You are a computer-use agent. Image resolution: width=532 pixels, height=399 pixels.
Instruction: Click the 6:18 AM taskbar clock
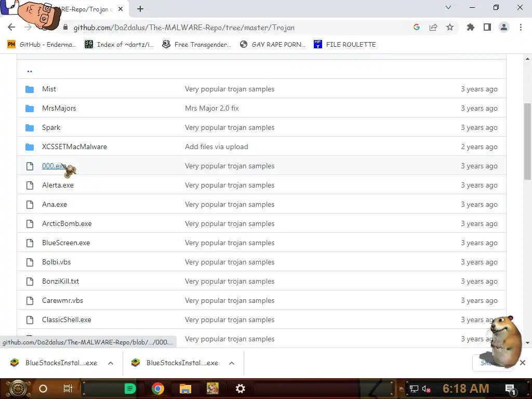click(466, 389)
